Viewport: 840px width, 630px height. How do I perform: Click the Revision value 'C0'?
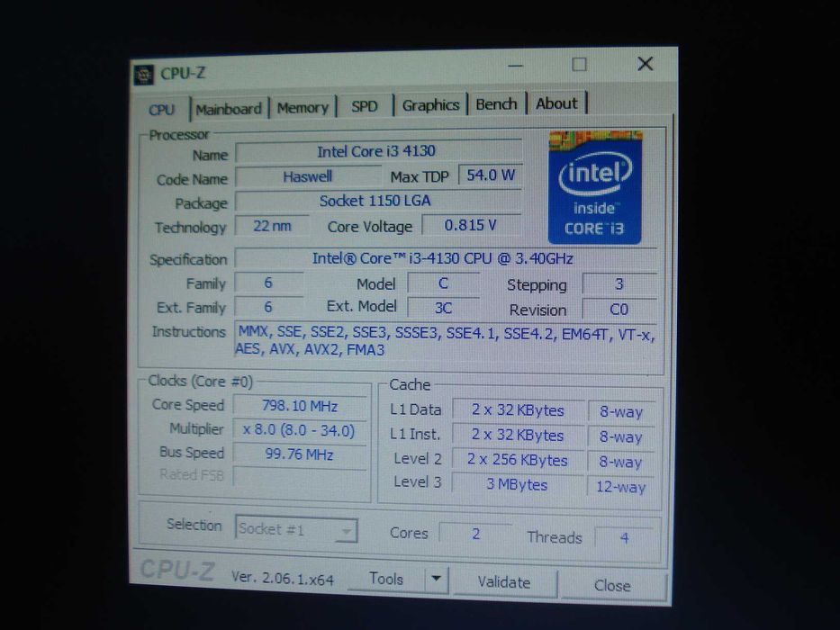point(619,309)
